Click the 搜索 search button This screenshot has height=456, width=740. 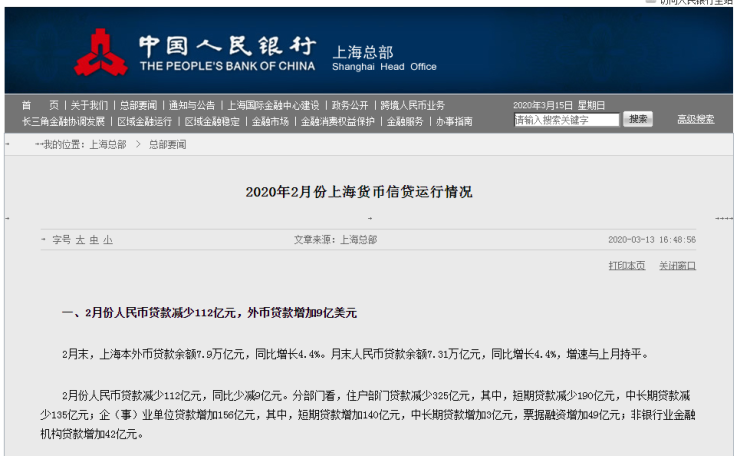(x=638, y=119)
